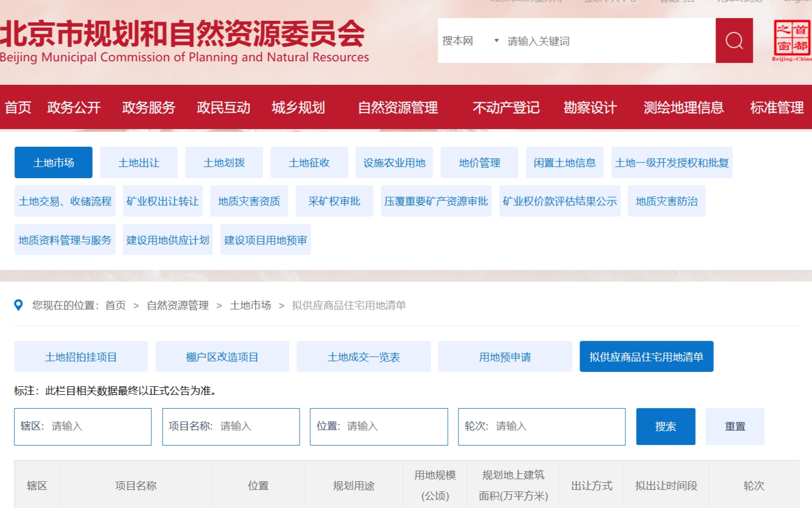Open the 建设项目用地预审 link
This screenshot has height=508, width=812.
coord(266,240)
